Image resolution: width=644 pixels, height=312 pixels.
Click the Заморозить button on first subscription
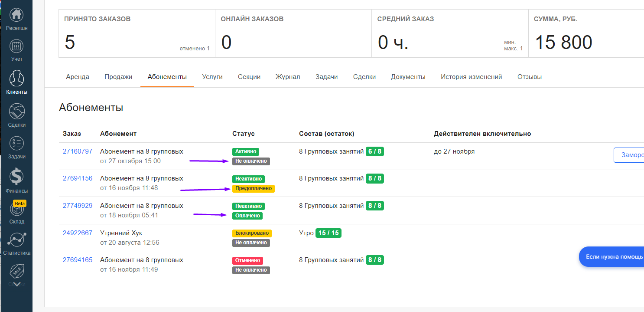tap(628, 155)
